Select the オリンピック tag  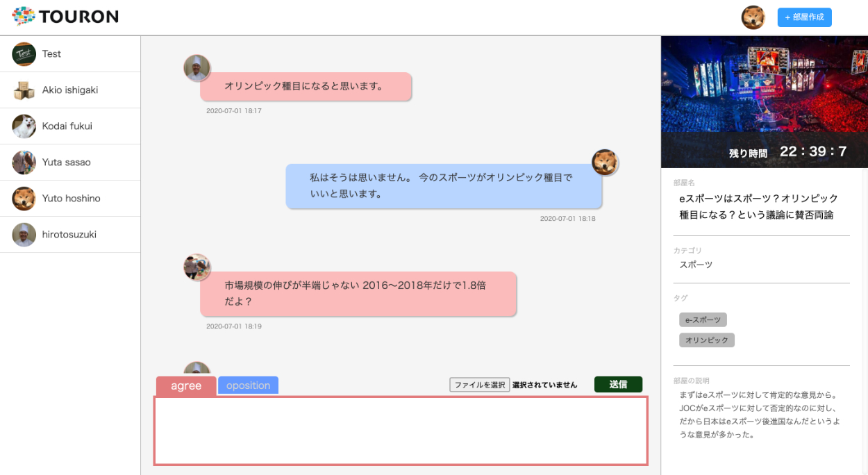pos(706,340)
